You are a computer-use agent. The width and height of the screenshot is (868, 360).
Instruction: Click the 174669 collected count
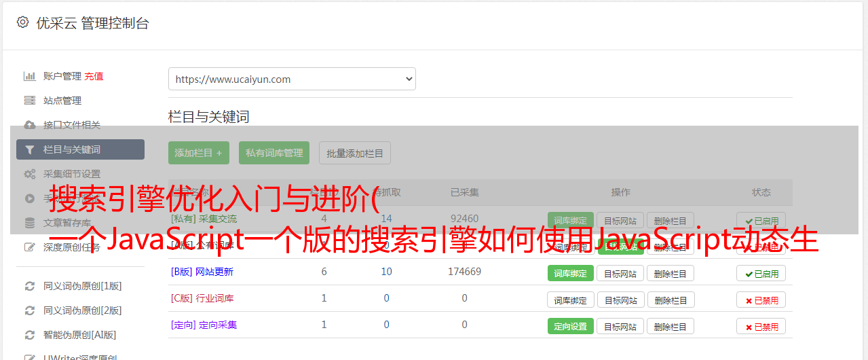coord(464,272)
